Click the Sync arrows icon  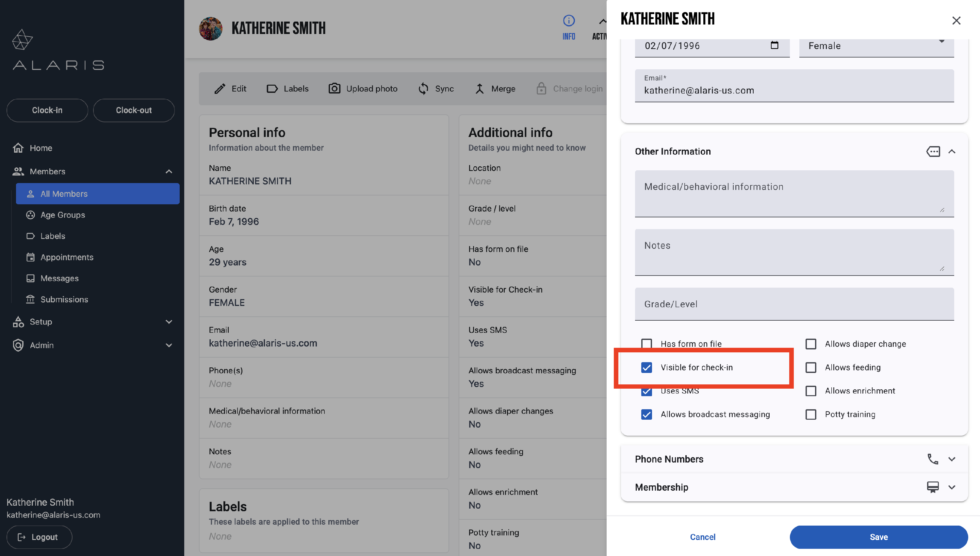click(x=423, y=89)
